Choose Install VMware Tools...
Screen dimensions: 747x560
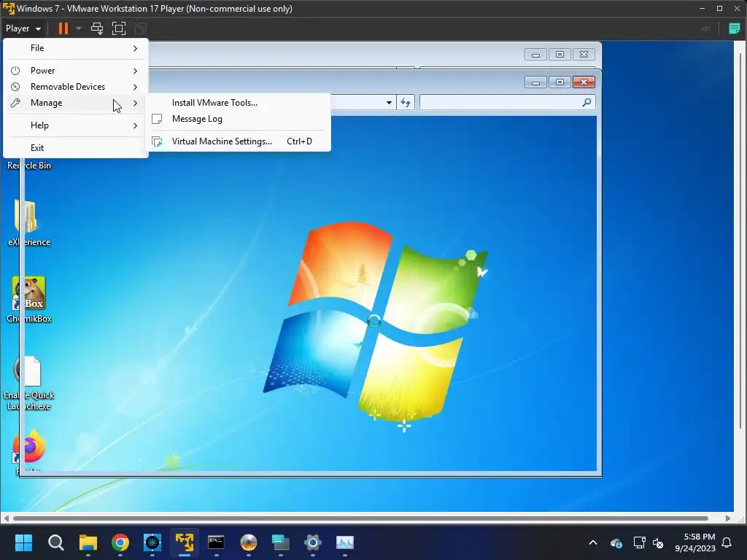coord(239,103)
